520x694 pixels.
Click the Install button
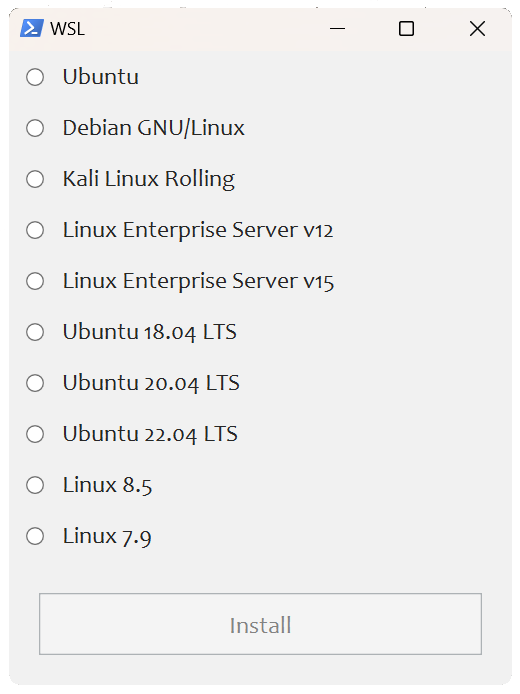click(x=260, y=624)
